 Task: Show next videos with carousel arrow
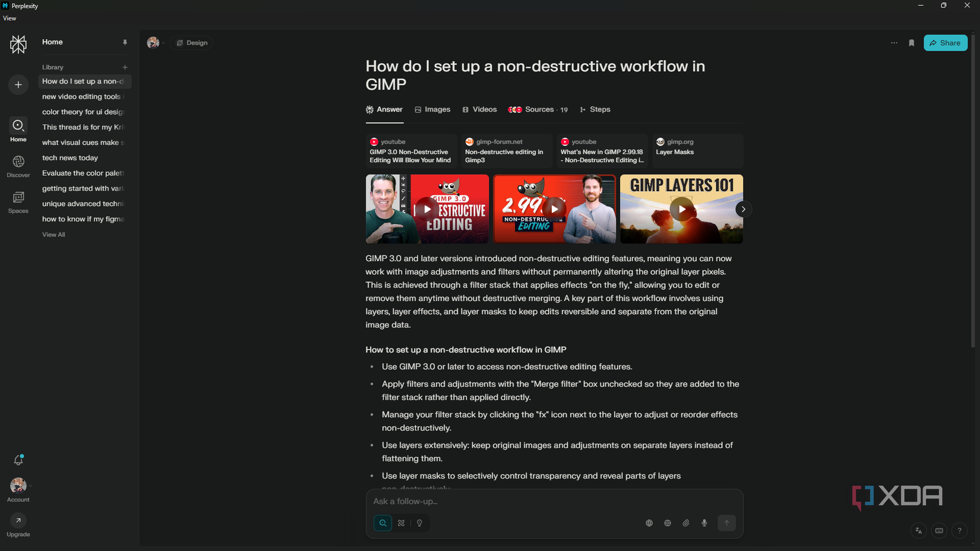coord(743,209)
